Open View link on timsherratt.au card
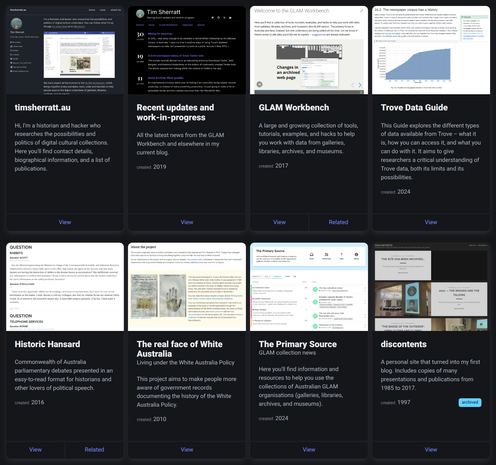 [x=65, y=222]
